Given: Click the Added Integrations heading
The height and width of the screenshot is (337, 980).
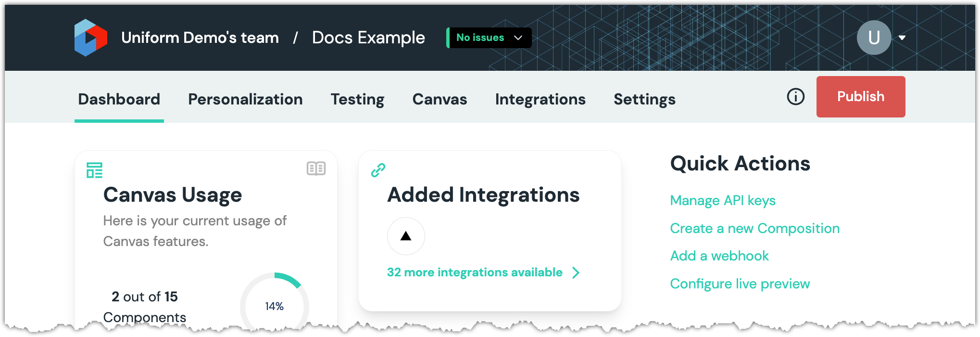Looking at the screenshot, I should [483, 195].
